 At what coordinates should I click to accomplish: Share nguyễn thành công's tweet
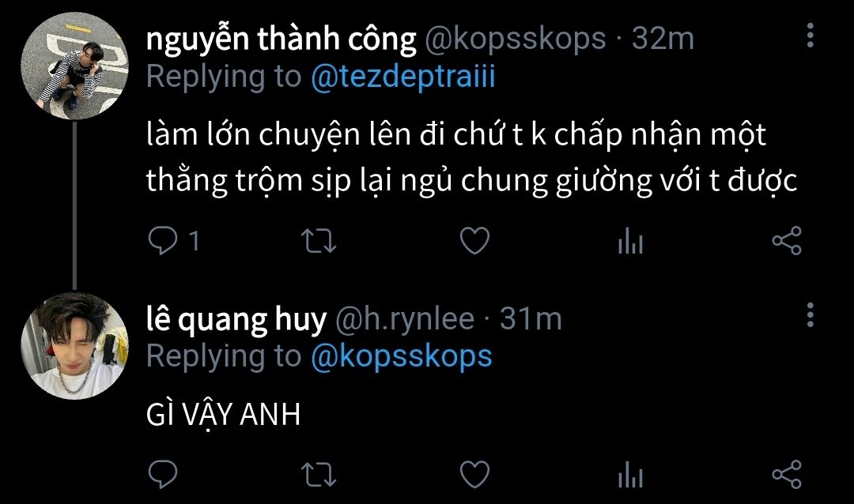click(787, 241)
